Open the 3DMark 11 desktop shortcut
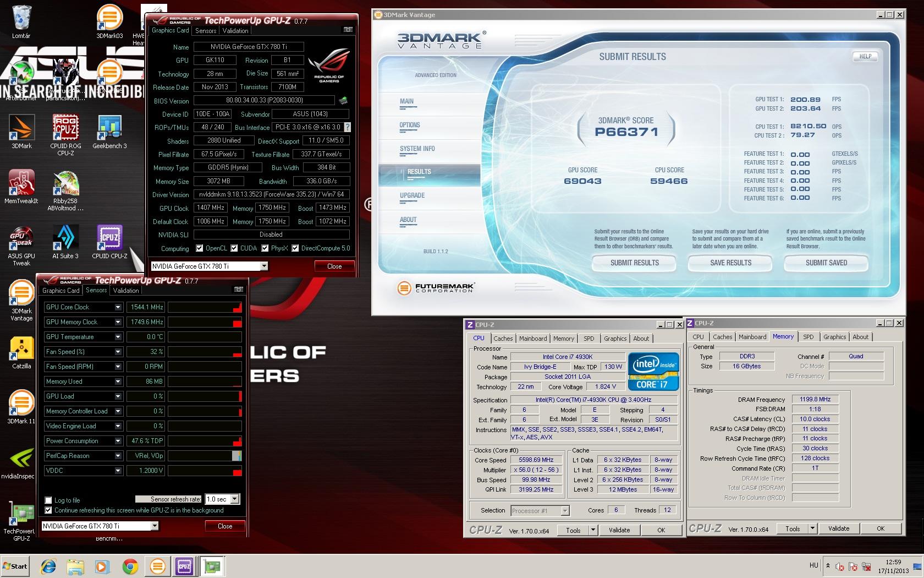Viewport: 924px width, 578px height. (x=21, y=407)
